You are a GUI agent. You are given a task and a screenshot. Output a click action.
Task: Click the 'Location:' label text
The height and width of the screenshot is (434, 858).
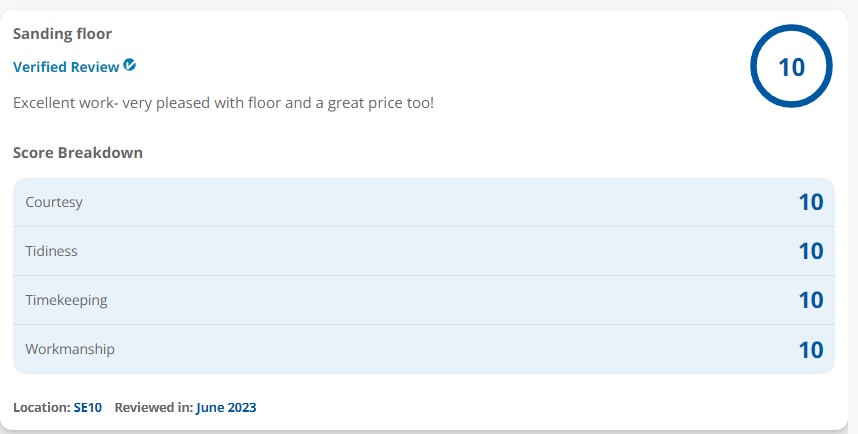tap(41, 408)
